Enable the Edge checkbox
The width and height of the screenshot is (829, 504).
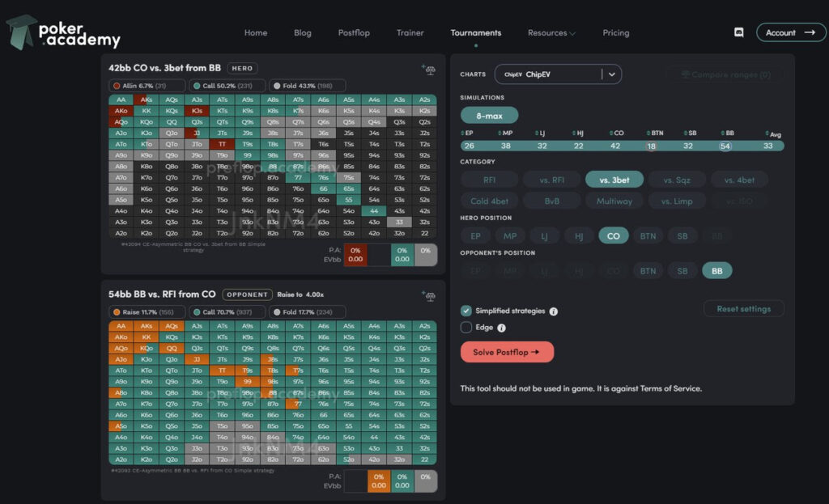pyautogui.click(x=467, y=328)
